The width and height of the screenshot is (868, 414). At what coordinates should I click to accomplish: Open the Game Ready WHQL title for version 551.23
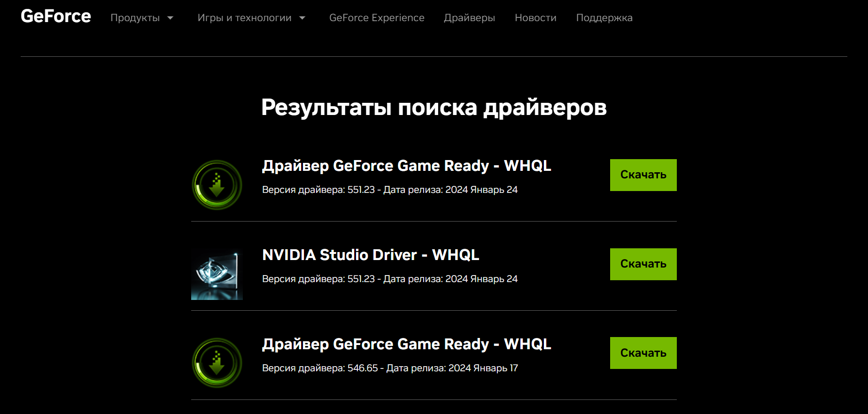click(407, 166)
